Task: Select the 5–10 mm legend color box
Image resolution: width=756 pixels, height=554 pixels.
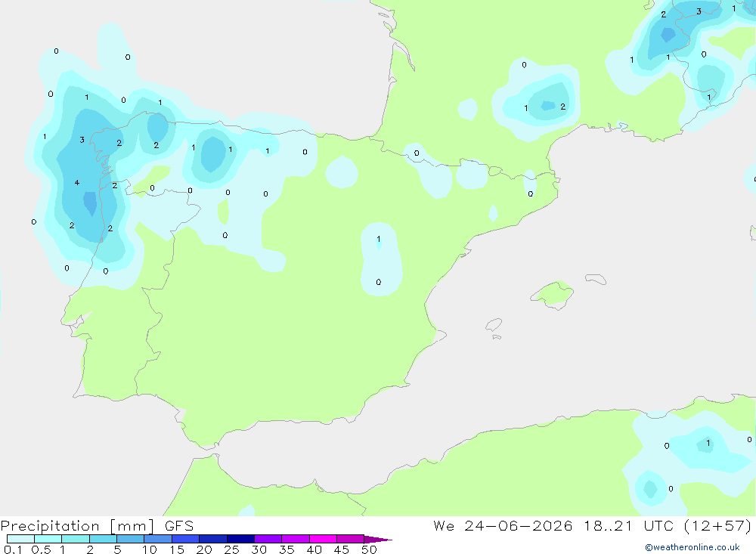Action: [x=131, y=539]
